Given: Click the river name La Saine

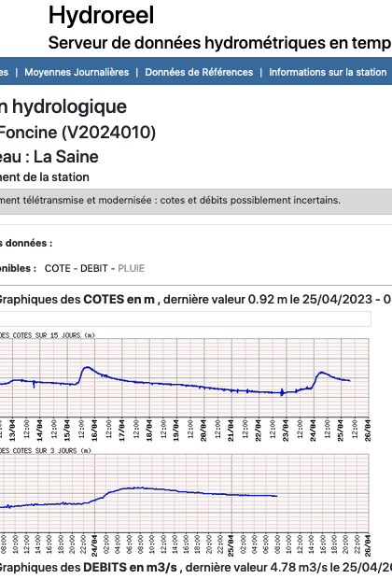Looking at the screenshot, I should click(x=66, y=157).
